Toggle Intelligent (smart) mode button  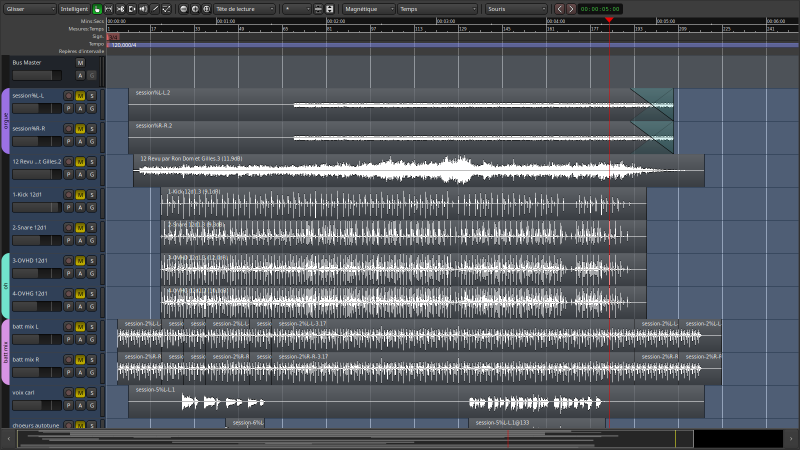(74, 9)
